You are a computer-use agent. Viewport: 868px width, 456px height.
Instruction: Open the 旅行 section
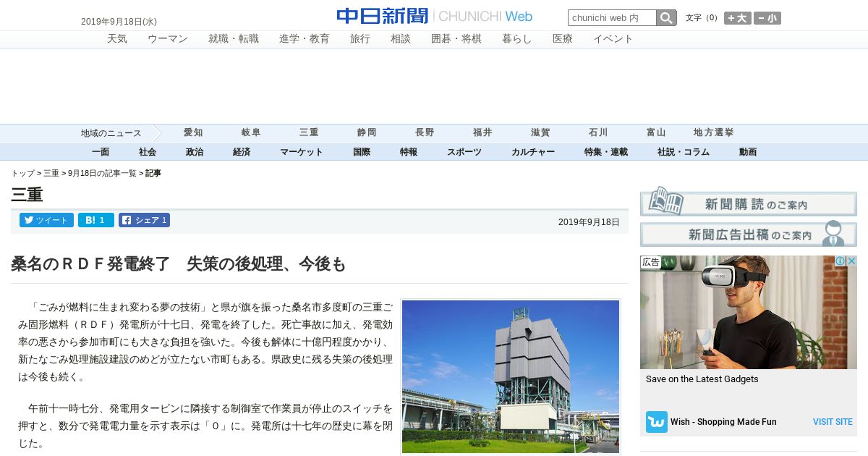click(x=360, y=39)
